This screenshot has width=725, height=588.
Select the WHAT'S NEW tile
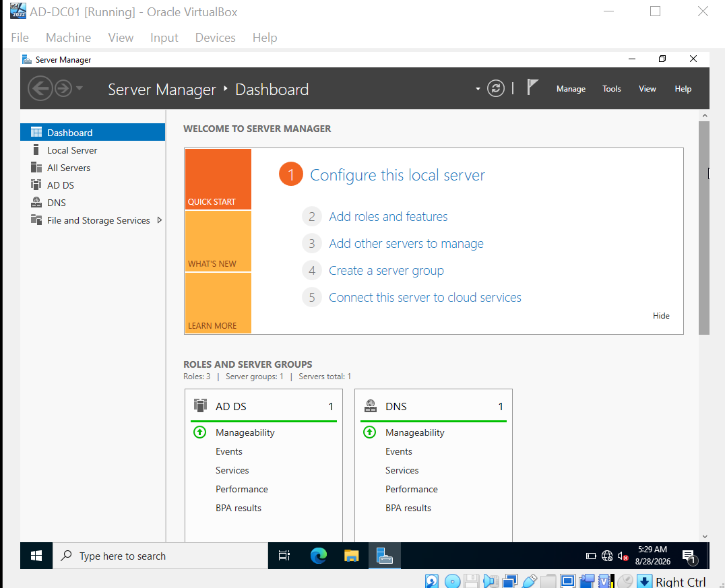tap(218, 241)
